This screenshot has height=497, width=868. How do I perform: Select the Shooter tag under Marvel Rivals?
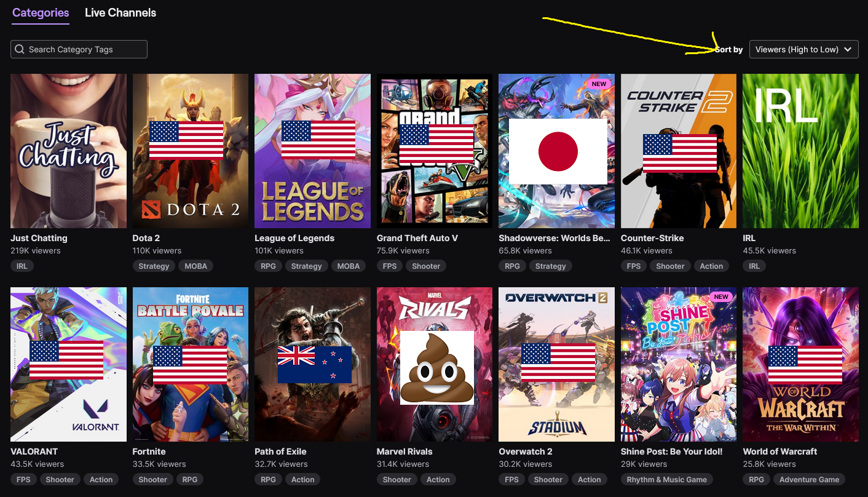[x=397, y=480]
